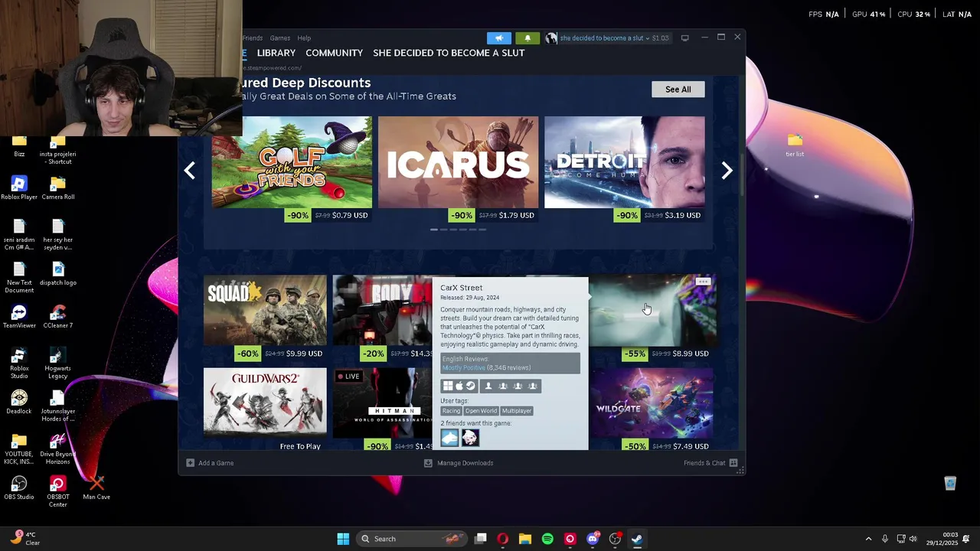Click the See All button
980x551 pixels.
[678, 90]
